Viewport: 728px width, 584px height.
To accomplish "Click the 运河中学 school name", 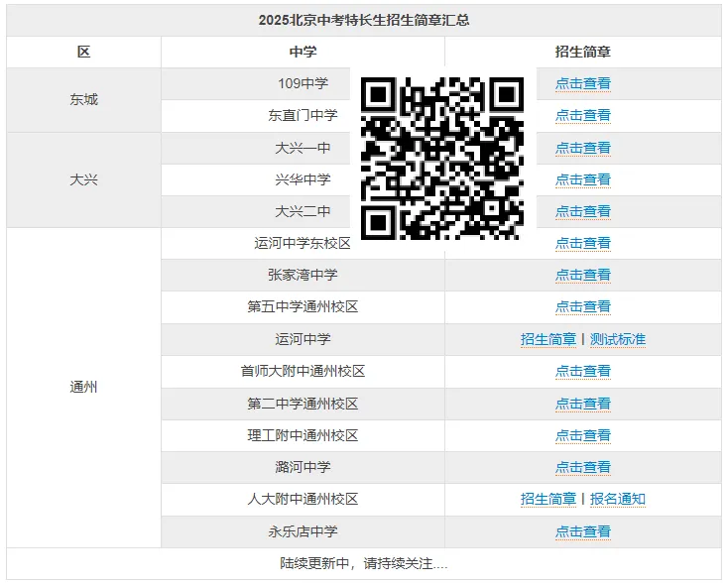I will tap(303, 339).
